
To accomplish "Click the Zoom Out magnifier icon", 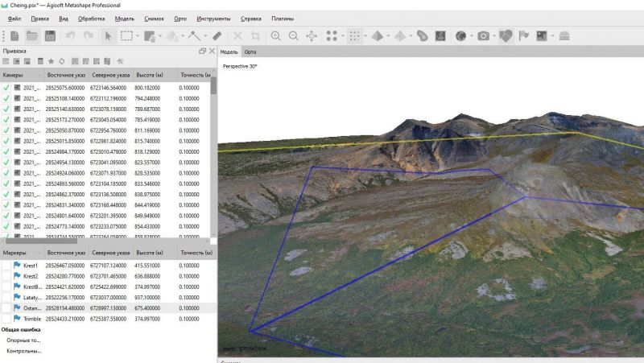I will (294, 35).
